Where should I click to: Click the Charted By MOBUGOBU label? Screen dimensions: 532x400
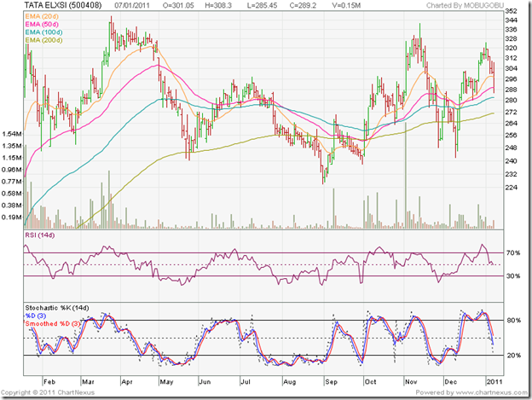pyautogui.click(x=465, y=5)
